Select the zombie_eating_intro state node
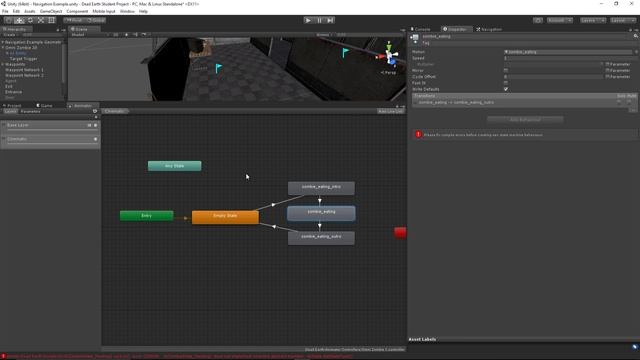640x360 pixels. (x=321, y=188)
